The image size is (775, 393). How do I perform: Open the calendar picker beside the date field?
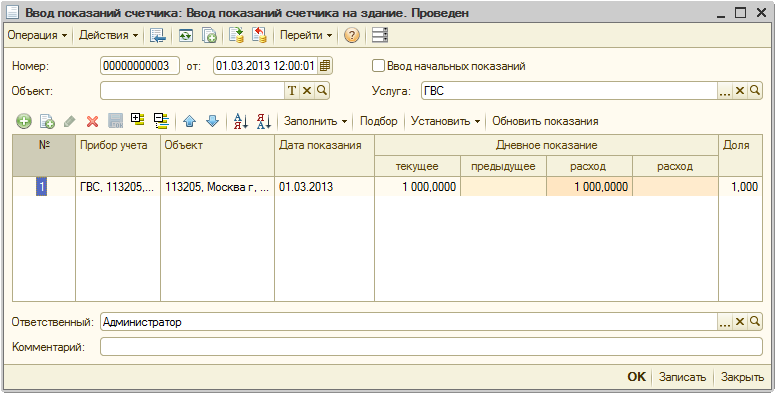click(x=325, y=66)
